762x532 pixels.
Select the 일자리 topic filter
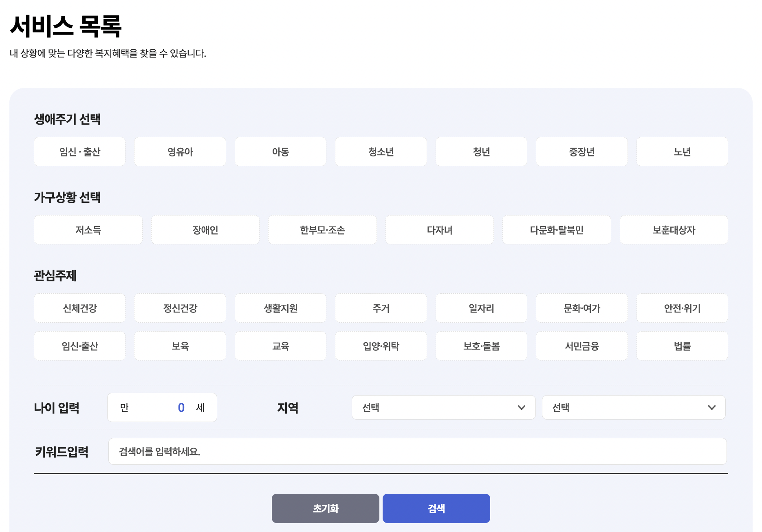click(481, 308)
